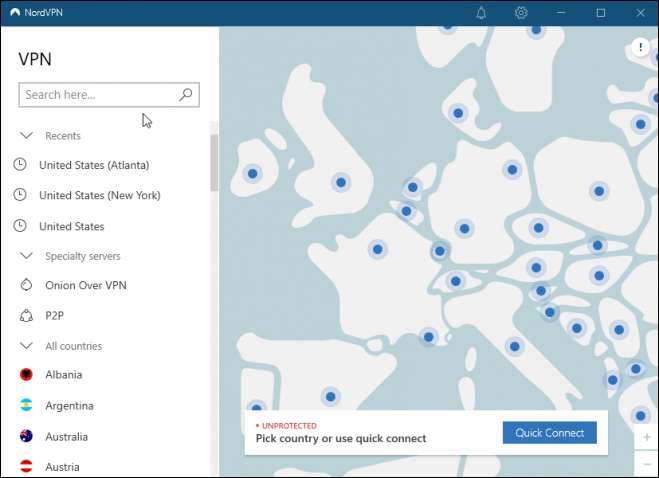Click the exclamation alert icon on map
This screenshot has height=478, width=659.
pyautogui.click(x=641, y=47)
